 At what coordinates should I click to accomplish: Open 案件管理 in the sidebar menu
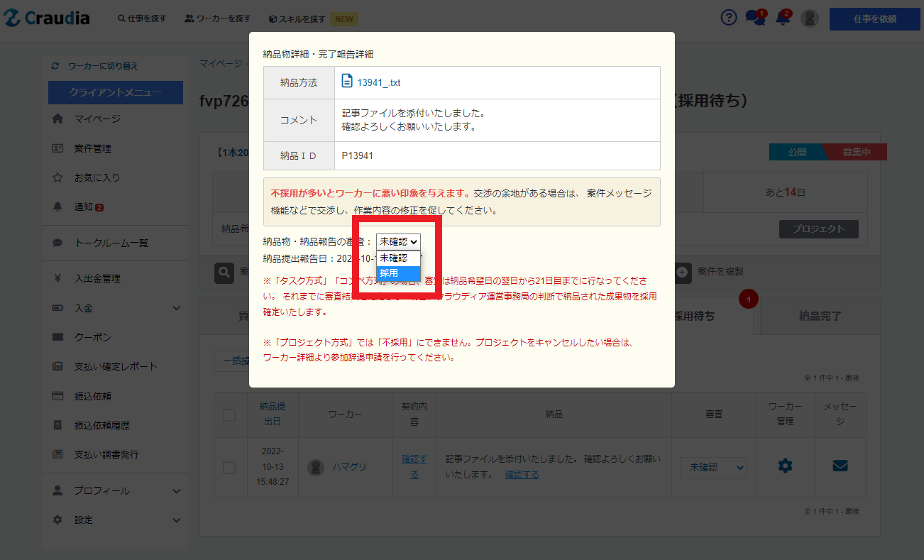(92, 148)
